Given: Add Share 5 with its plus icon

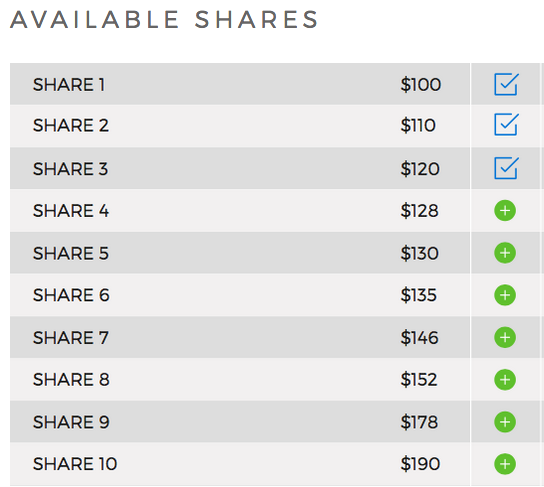Looking at the screenshot, I should 505,253.
